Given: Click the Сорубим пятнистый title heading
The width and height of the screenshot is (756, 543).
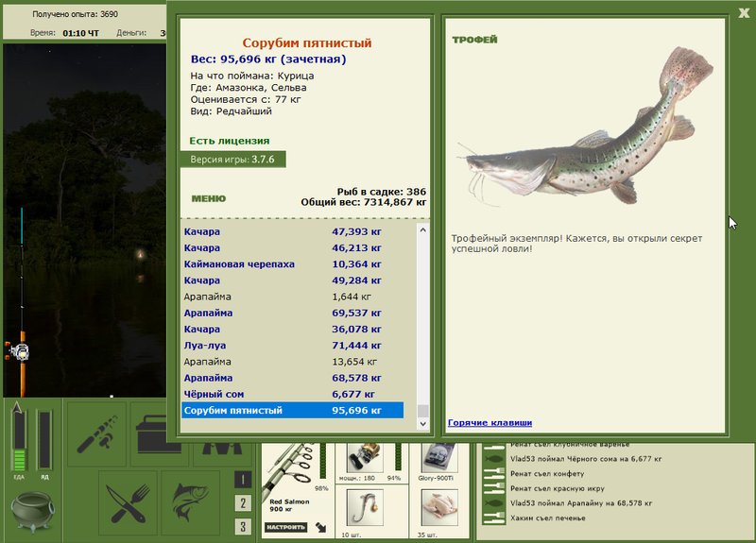Looking at the screenshot, I should [306, 42].
